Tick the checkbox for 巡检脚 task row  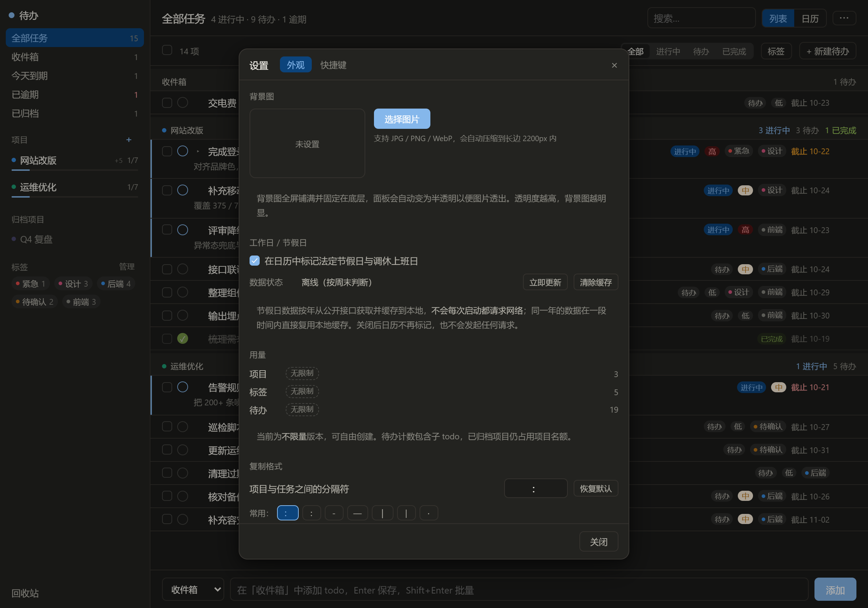[x=167, y=426]
